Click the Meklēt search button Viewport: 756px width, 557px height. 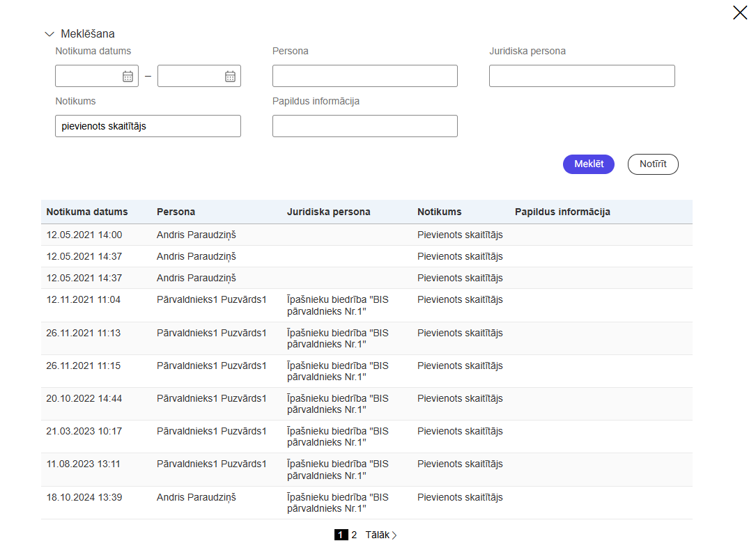tap(588, 164)
